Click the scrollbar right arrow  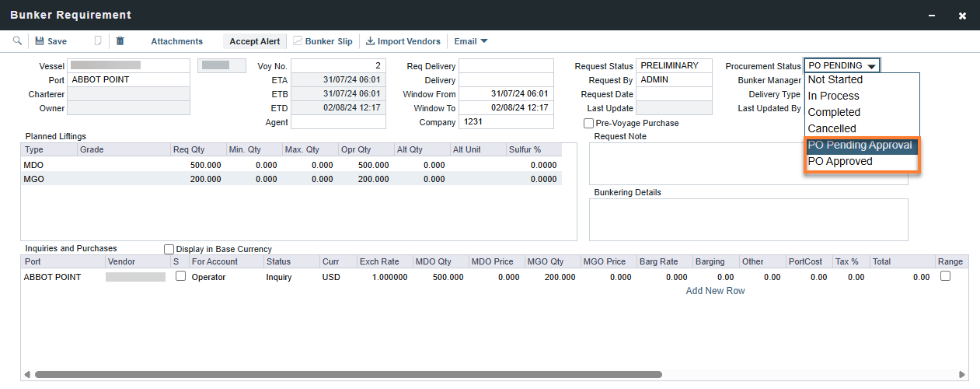(x=962, y=374)
